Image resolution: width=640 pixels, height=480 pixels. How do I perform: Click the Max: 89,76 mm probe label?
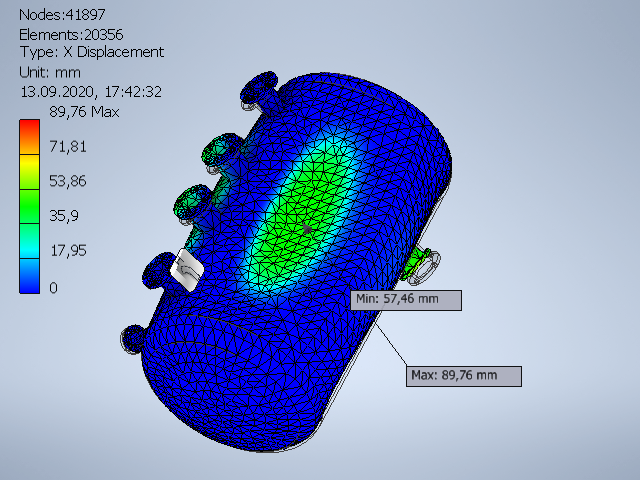(x=464, y=376)
